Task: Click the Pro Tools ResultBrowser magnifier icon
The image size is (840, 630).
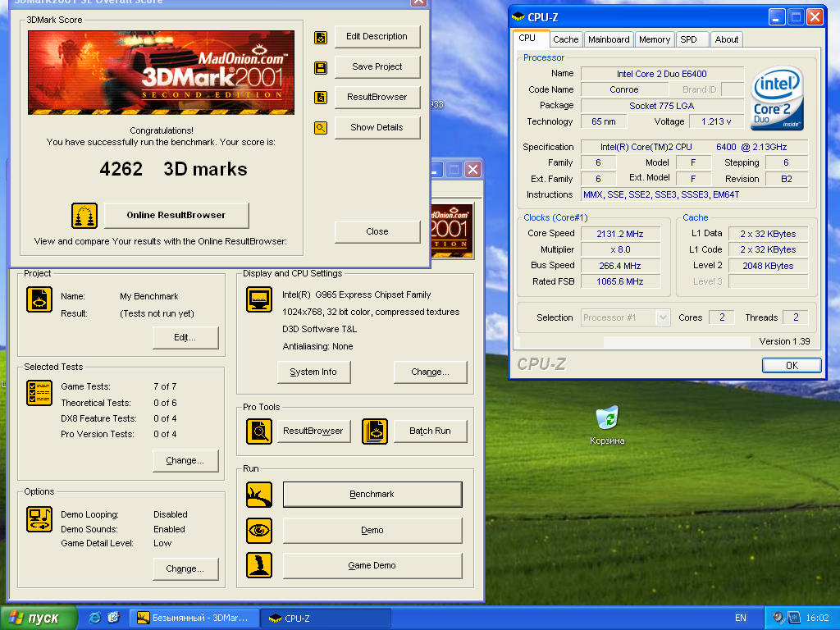Action: [259, 431]
